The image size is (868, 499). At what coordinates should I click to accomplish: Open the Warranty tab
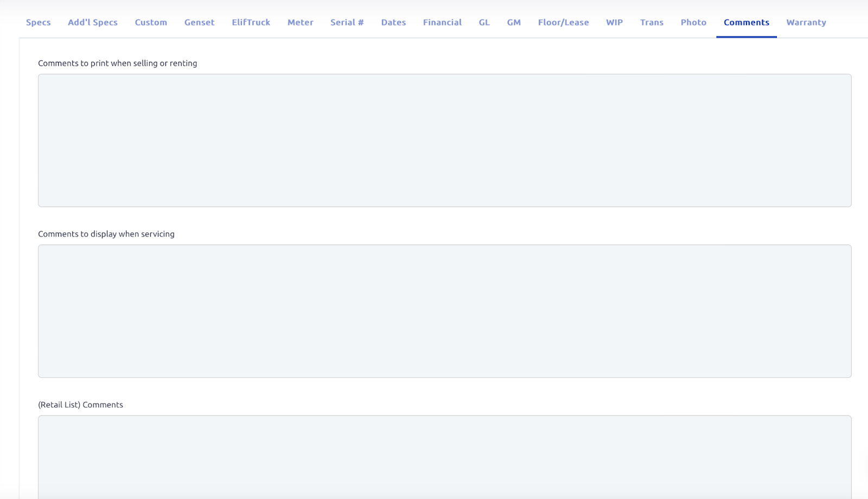click(806, 22)
